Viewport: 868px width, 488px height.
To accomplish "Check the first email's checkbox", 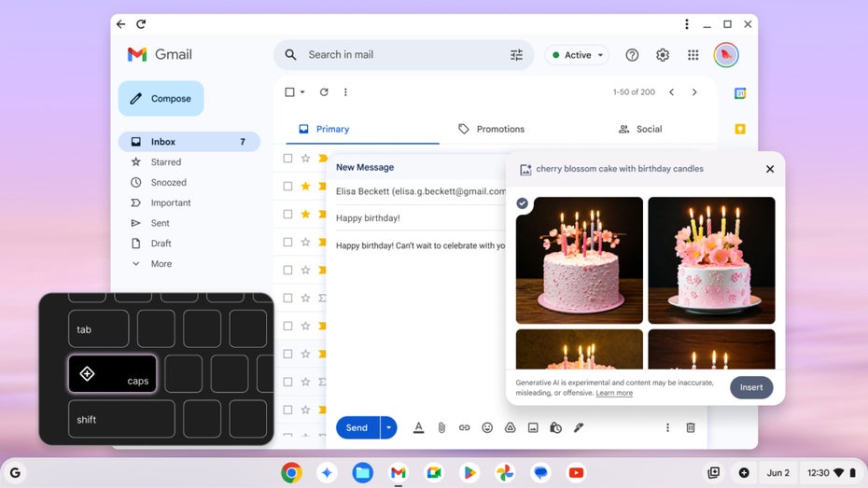I will 287,159.
